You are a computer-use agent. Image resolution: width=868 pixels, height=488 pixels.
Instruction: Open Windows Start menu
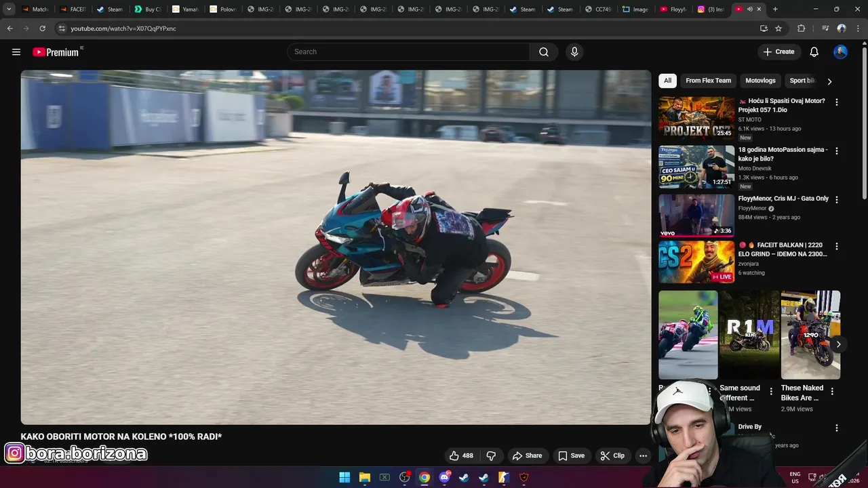pyautogui.click(x=344, y=477)
